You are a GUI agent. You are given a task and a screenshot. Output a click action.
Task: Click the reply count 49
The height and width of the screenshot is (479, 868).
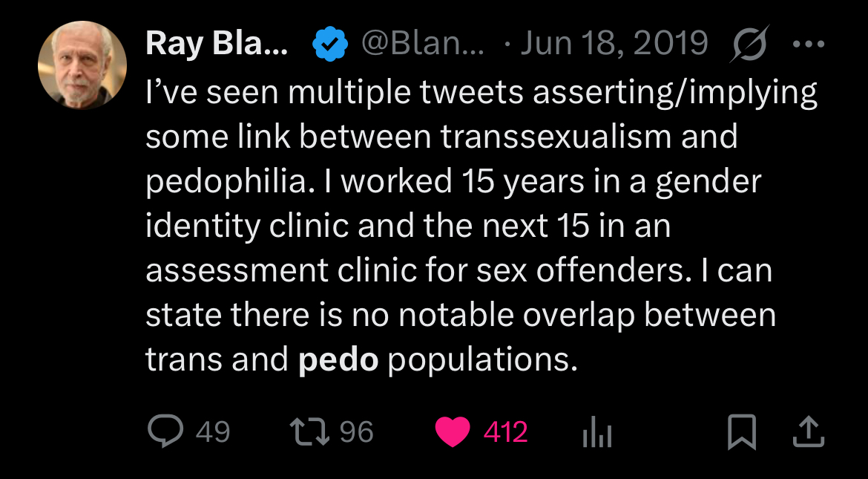tap(213, 432)
